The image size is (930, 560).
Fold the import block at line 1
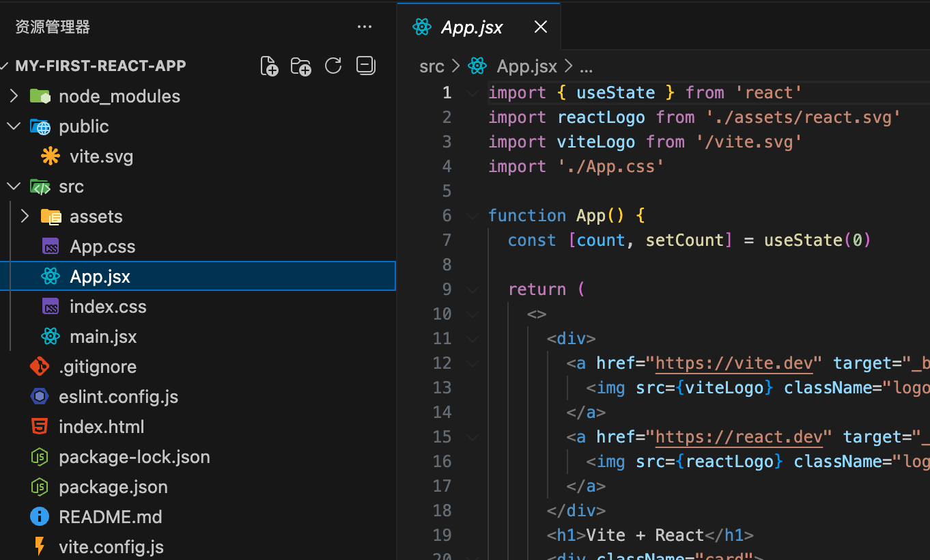pos(473,93)
